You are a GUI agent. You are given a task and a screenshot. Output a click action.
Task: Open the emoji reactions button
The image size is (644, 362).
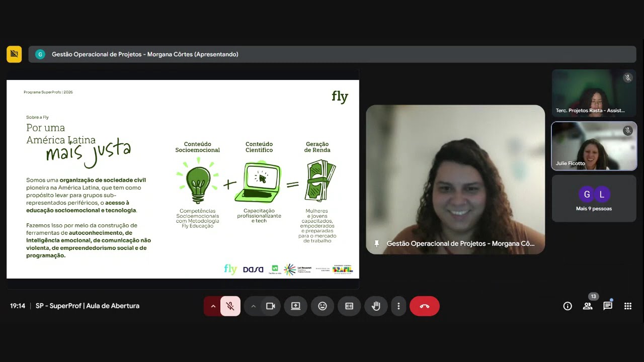(x=323, y=306)
